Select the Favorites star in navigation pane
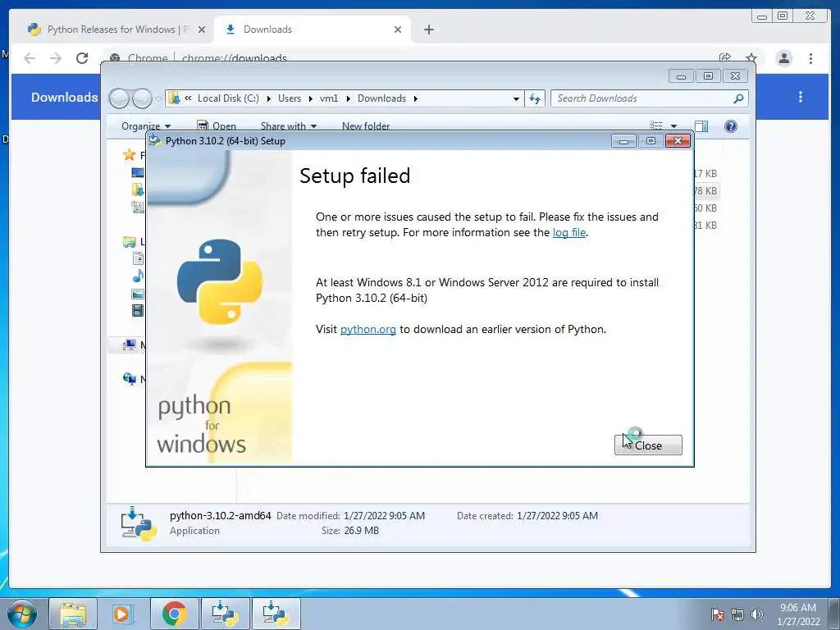This screenshot has width=840, height=630. pyautogui.click(x=129, y=155)
